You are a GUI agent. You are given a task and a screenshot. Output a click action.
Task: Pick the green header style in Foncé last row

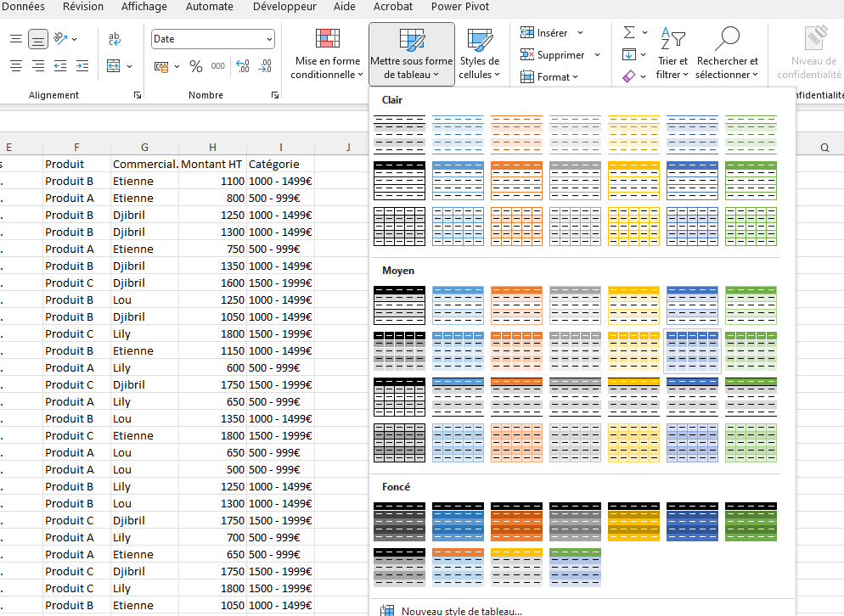click(575, 568)
